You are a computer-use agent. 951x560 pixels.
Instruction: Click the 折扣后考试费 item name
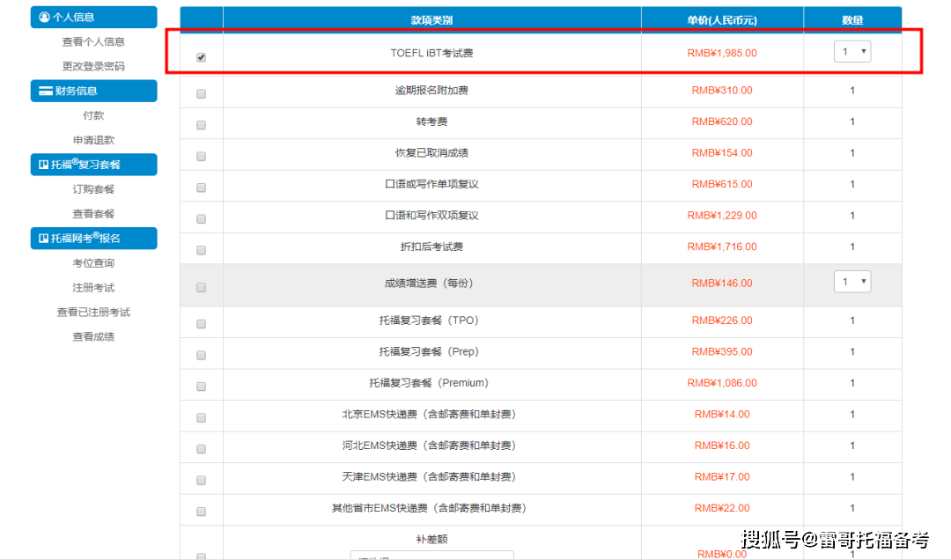[x=431, y=247]
